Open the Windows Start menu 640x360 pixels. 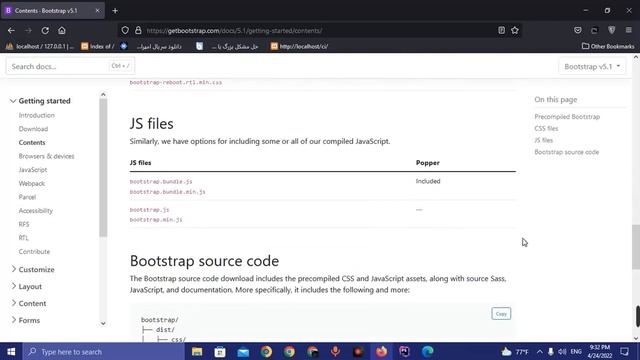pos(11,351)
